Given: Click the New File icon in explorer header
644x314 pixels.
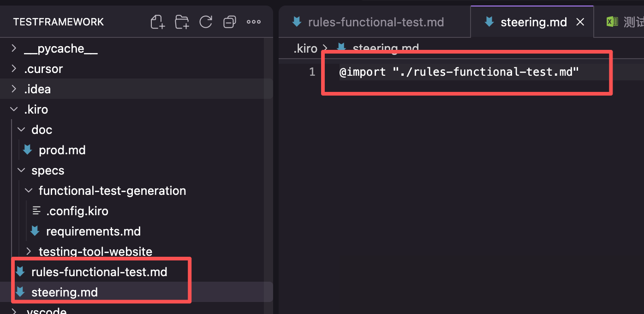Looking at the screenshot, I should coord(158,22).
